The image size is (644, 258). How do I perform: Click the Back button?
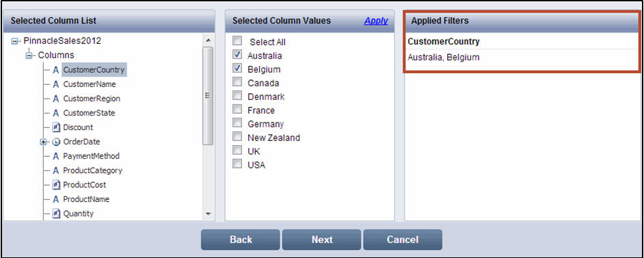tap(240, 240)
